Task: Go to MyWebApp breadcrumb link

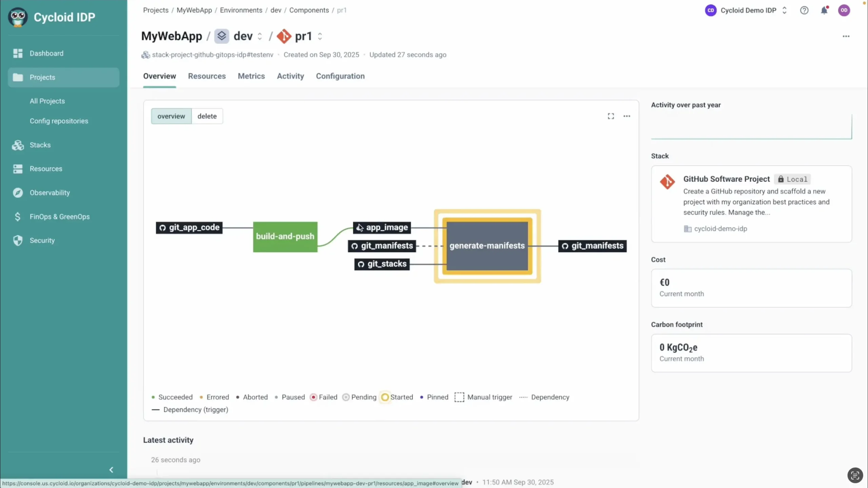Action: [x=194, y=10]
